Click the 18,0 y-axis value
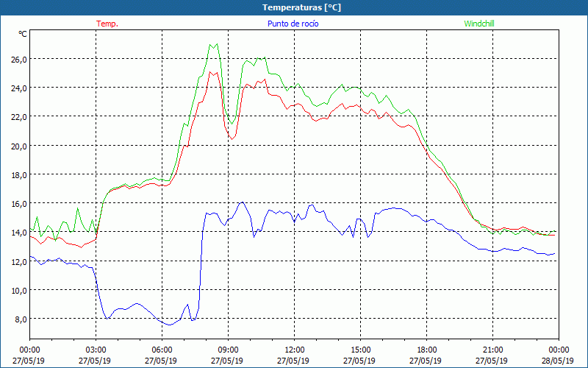This screenshot has height=368, width=588. [x=18, y=174]
